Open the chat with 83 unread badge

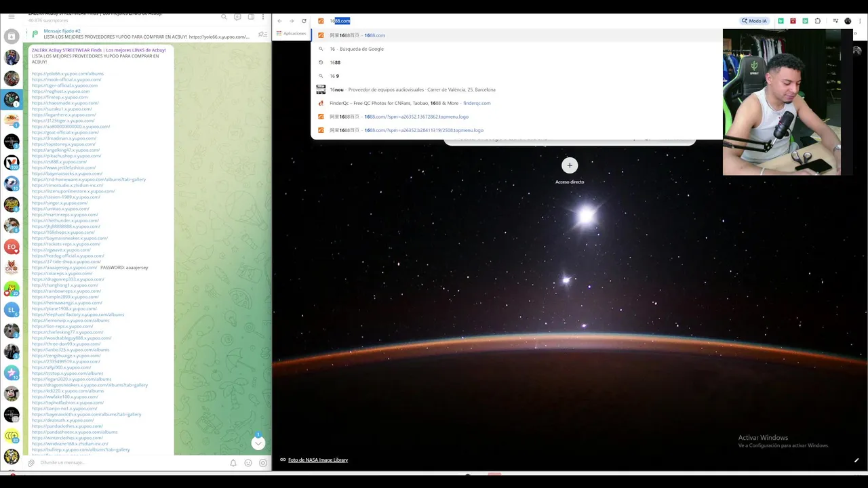pos(12,436)
